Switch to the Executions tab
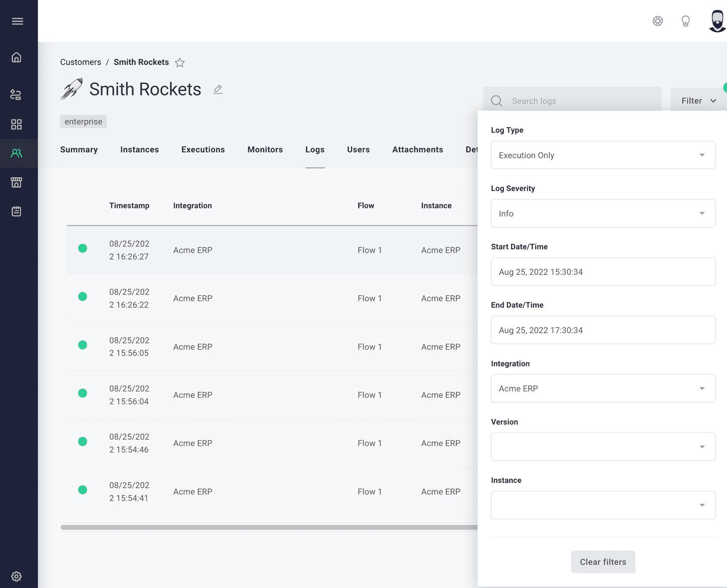The image size is (727, 588). 203,149
